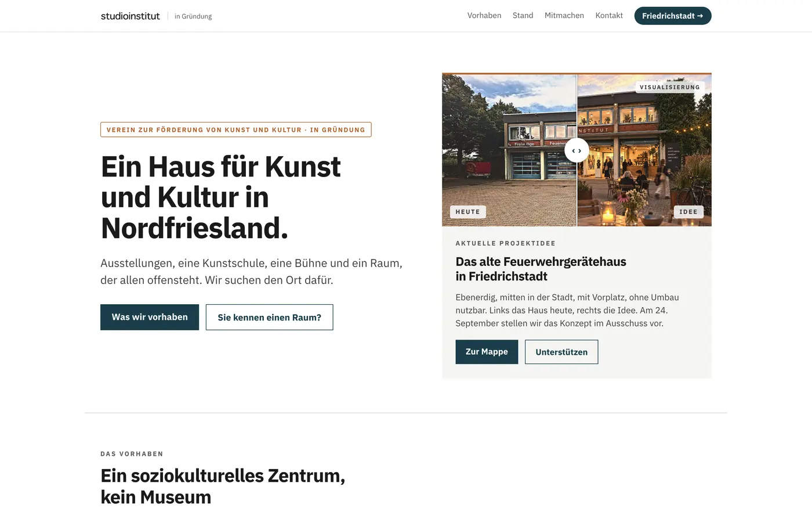The width and height of the screenshot is (812, 508).
Task: Click the Friedrichstadt pill button
Action: (x=673, y=16)
